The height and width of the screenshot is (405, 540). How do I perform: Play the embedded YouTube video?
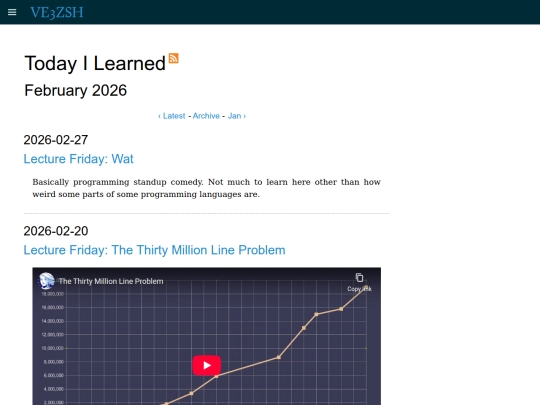(207, 365)
